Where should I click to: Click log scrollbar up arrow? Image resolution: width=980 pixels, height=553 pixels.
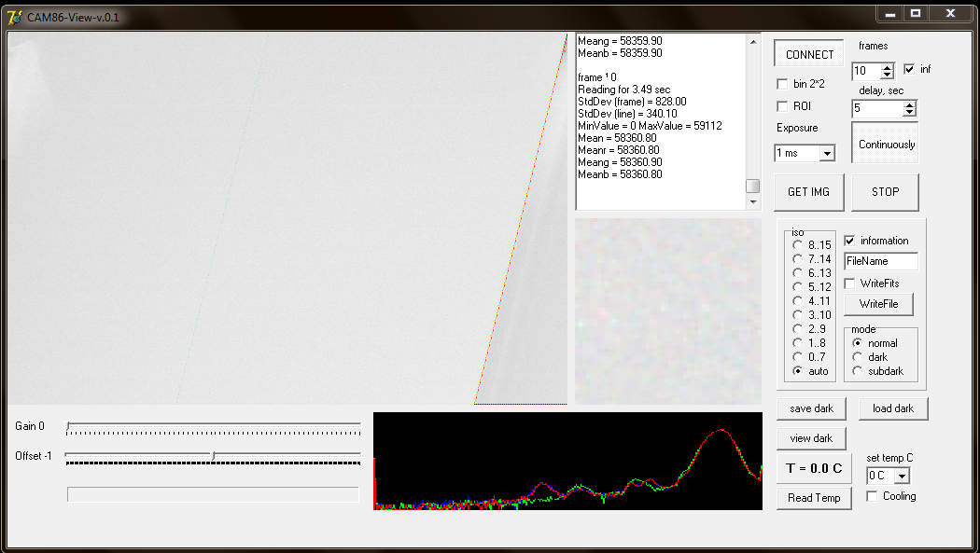(x=753, y=42)
